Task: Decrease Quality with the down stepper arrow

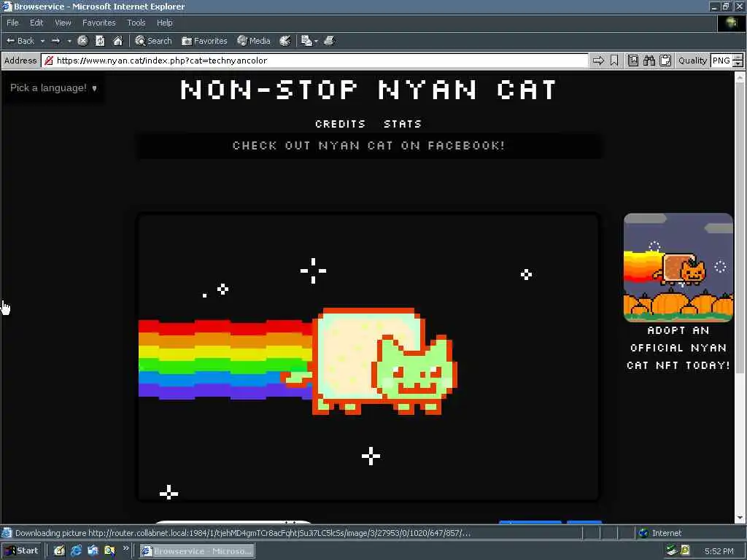Action: (738, 64)
